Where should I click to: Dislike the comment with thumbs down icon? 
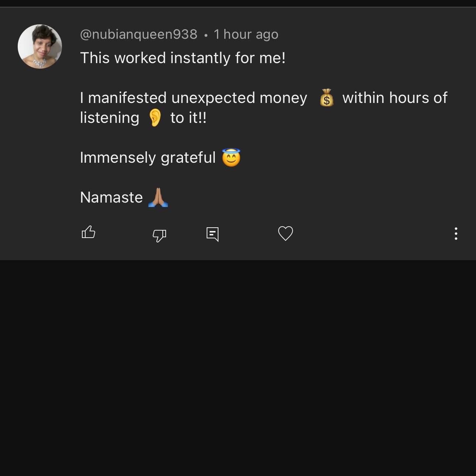pos(159,235)
